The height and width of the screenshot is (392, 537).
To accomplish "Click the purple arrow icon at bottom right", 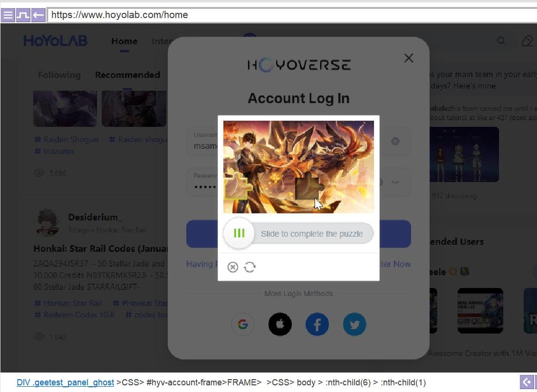I will [x=527, y=382].
